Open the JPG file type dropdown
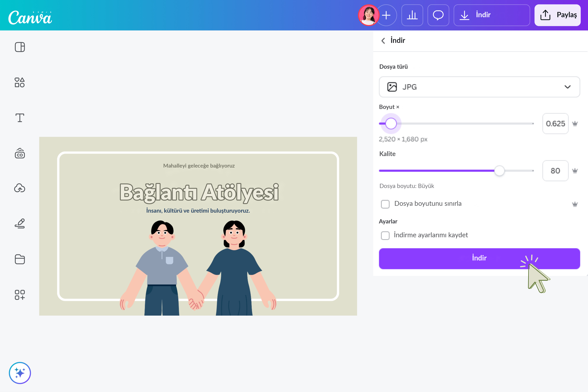This screenshot has width=588, height=392. pyautogui.click(x=479, y=87)
